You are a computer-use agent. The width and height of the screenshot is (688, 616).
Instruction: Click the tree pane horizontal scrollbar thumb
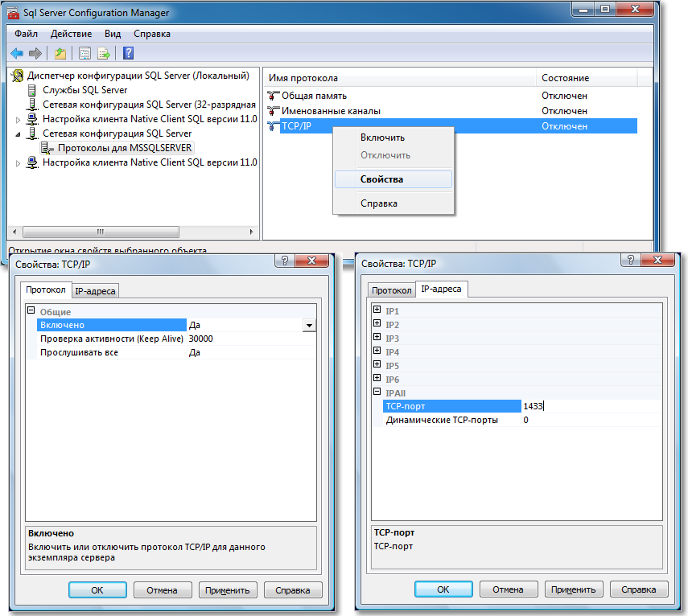click(101, 232)
